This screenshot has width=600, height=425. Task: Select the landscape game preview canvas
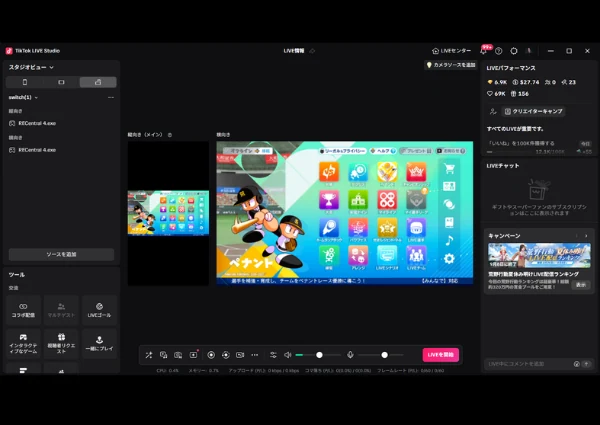(x=345, y=213)
